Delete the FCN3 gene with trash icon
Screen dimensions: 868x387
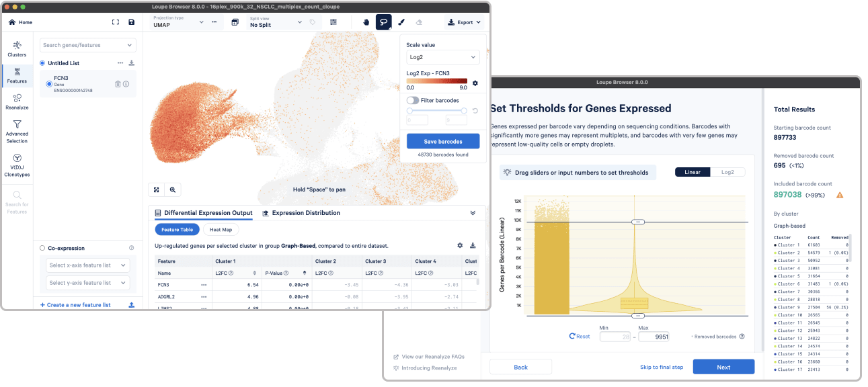point(118,84)
